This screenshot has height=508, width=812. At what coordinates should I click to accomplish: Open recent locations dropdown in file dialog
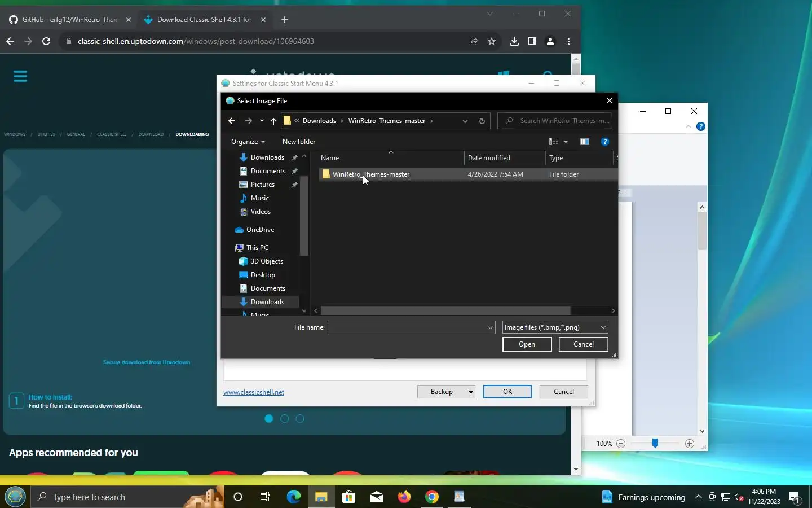[x=262, y=121]
